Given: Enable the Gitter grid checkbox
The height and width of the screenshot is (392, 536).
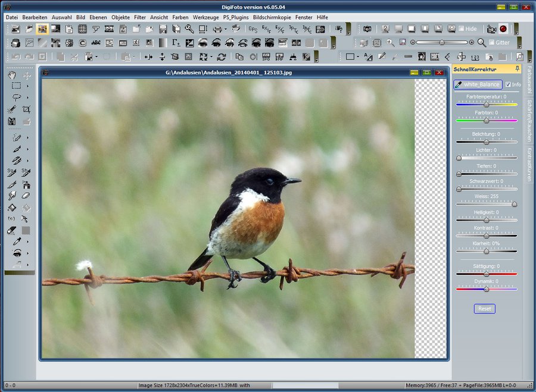Looking at the screenshot, I should [491, 43].
